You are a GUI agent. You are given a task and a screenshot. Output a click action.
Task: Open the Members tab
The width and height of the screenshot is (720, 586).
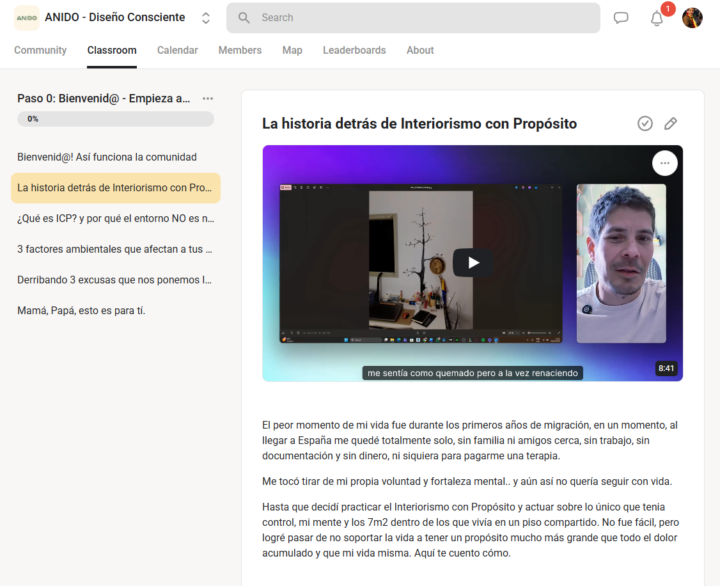pyautogui.click(x=240, y=50)
